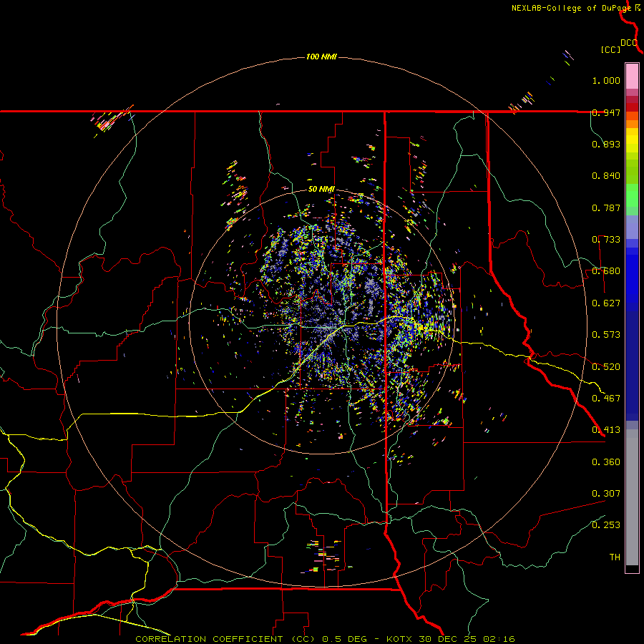Select the 0.467 scale value
Image resolution: width=644 pixels, height=644 pixels.
tap(606, 398)
